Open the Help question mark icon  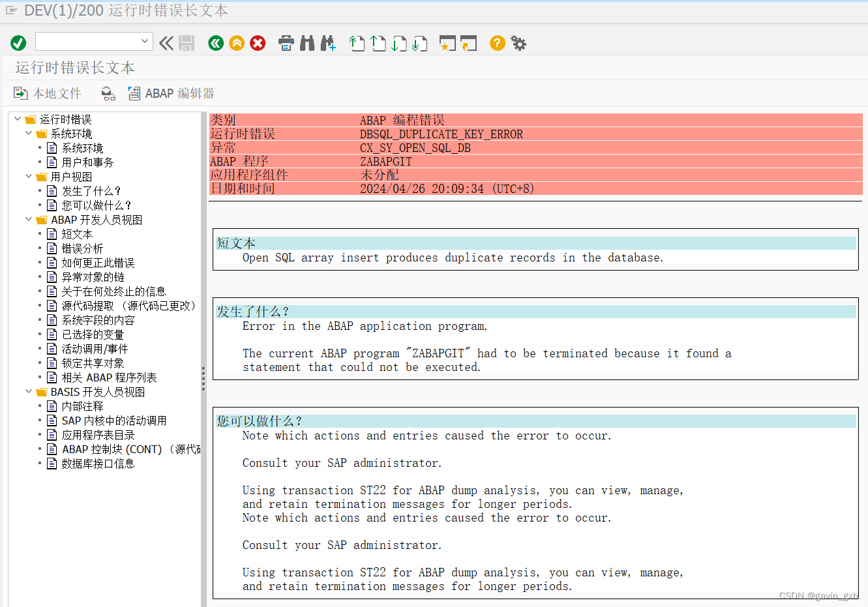(496, 43)
